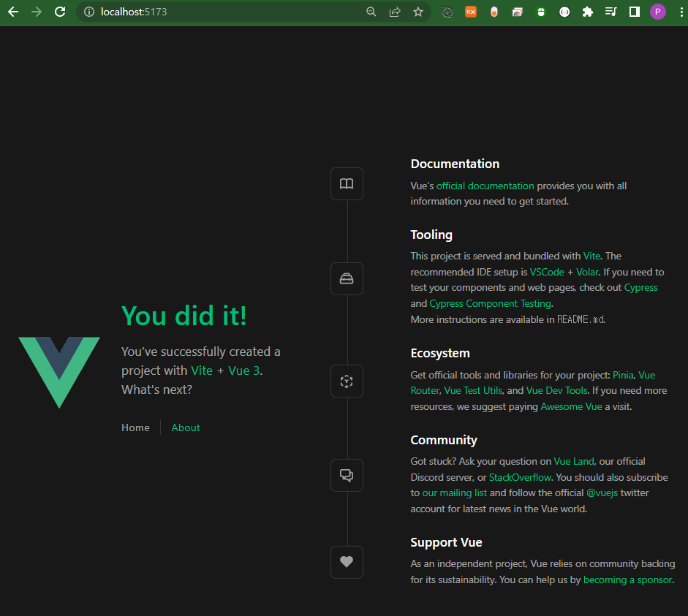Click the Ecosystem icon

coord(347,381)
